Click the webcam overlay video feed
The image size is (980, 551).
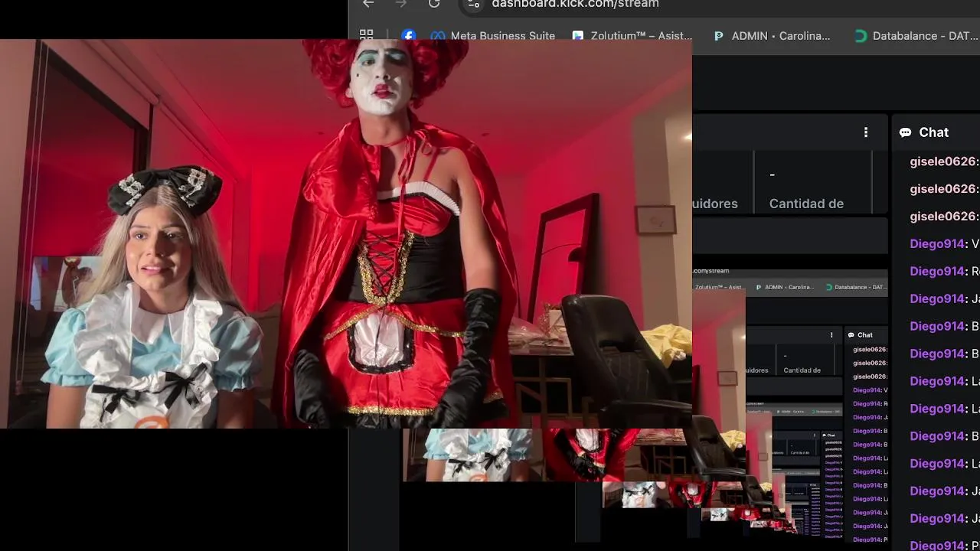point(346,233)
